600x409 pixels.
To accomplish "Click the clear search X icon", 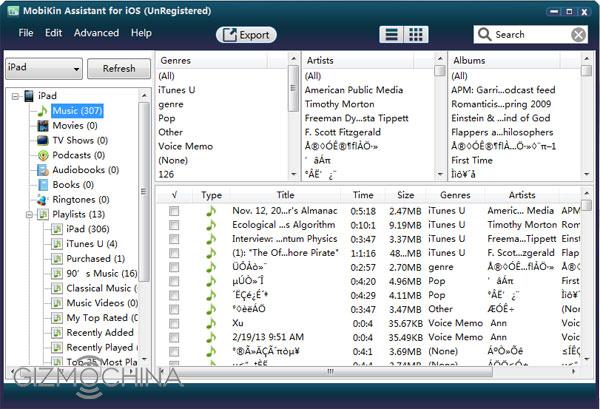I will click(x=577, y=34).
